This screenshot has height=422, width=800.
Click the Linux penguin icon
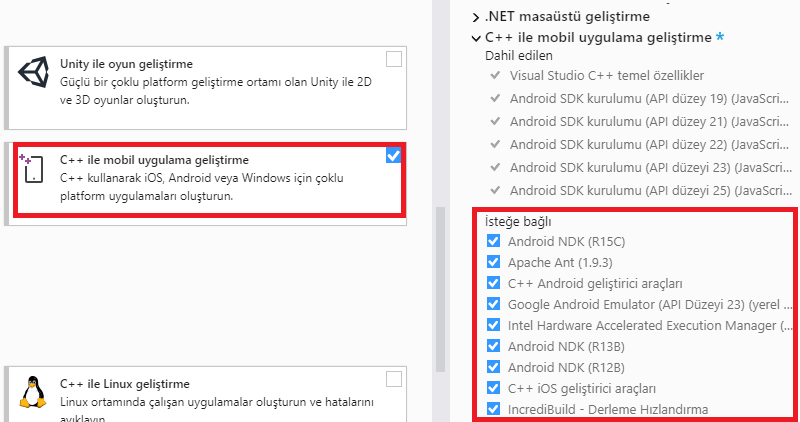pos(35,391)
